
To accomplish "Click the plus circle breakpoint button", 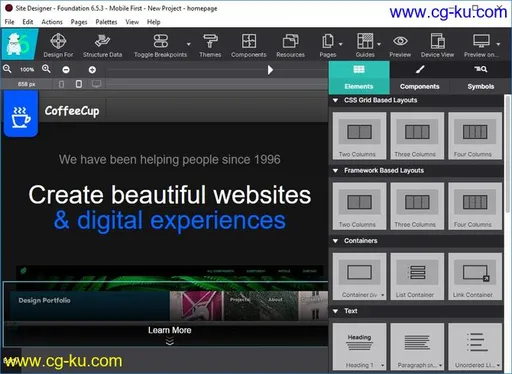I will (x=92, y=70).
